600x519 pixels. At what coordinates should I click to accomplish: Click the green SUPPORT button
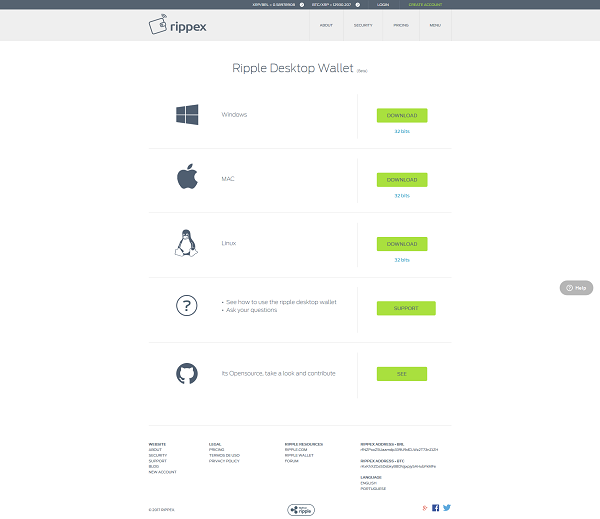coord(406,308)
